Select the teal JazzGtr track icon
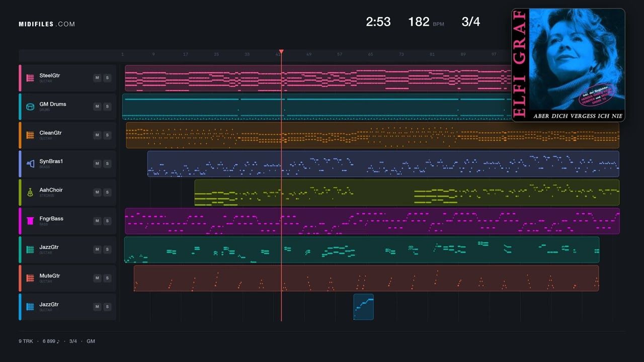 tap(30, 250)
